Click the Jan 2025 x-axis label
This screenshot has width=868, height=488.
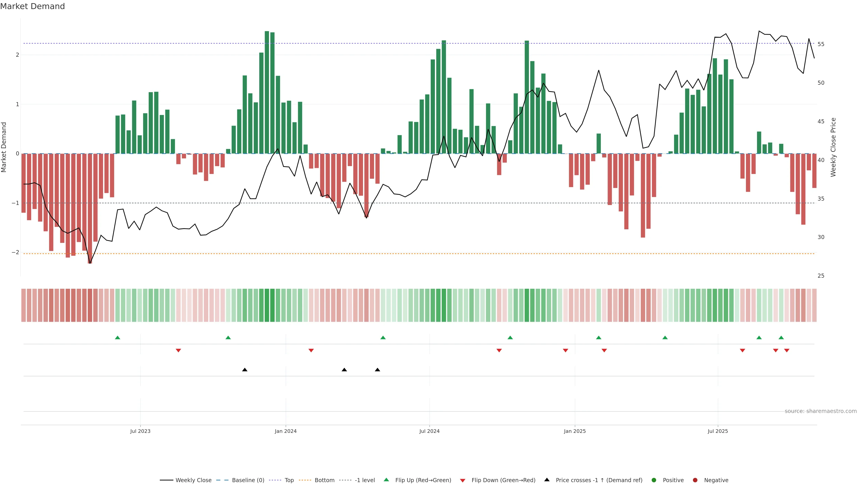(575, 431)
